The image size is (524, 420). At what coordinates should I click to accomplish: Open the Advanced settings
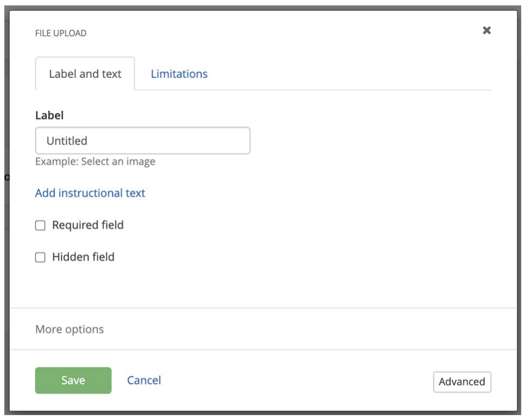coord(461,382)
